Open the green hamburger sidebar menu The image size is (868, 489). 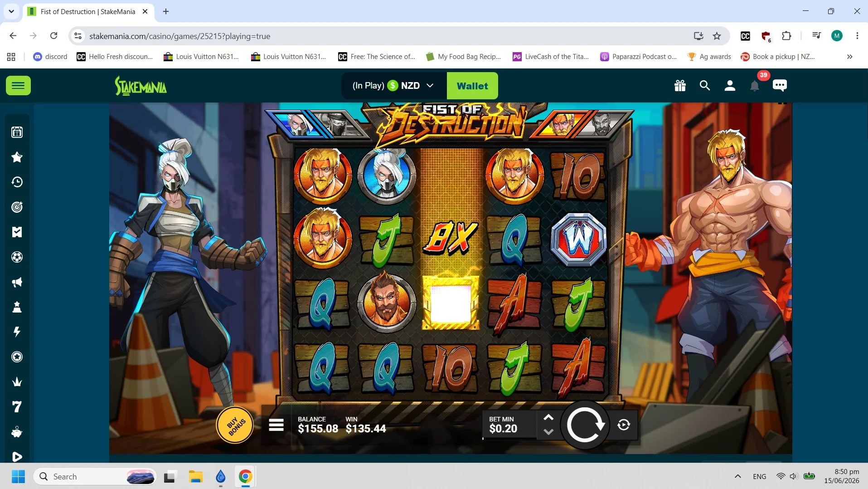tap(18, 85)
